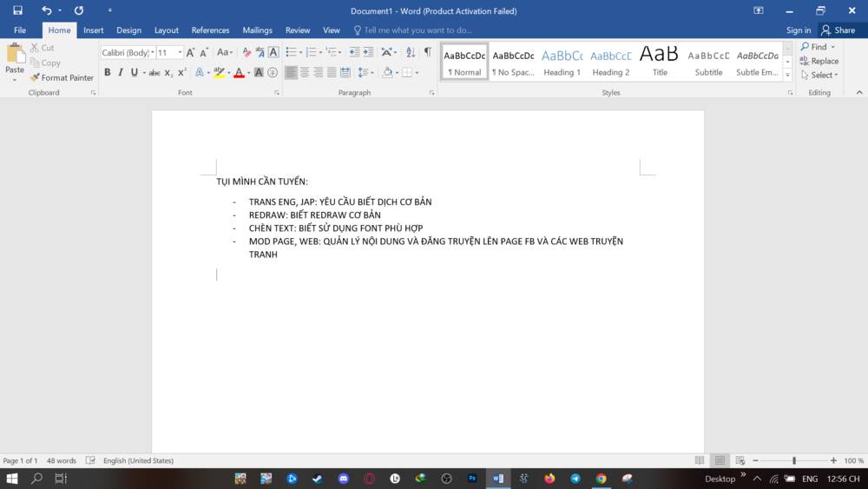Click the Tell me search field

(x=418, y=30)
